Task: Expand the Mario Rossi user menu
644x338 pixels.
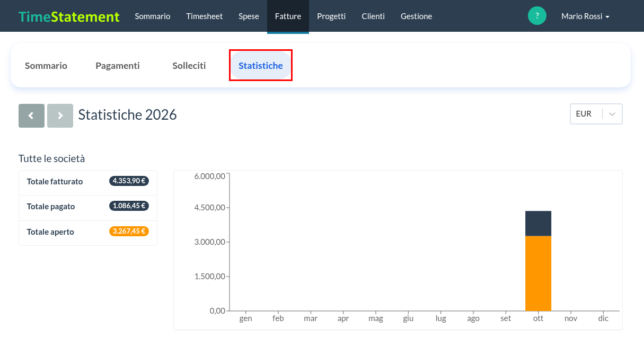Action: [585, 16]
